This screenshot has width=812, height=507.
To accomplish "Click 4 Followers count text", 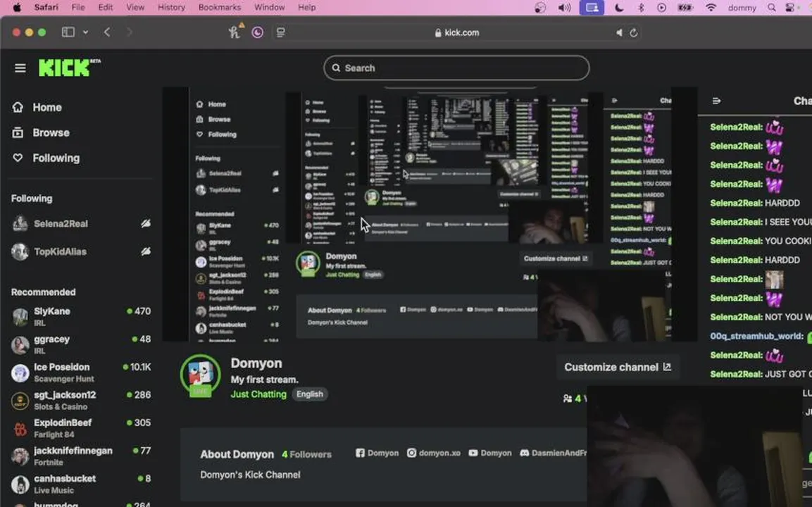I will tap(306, 454).
